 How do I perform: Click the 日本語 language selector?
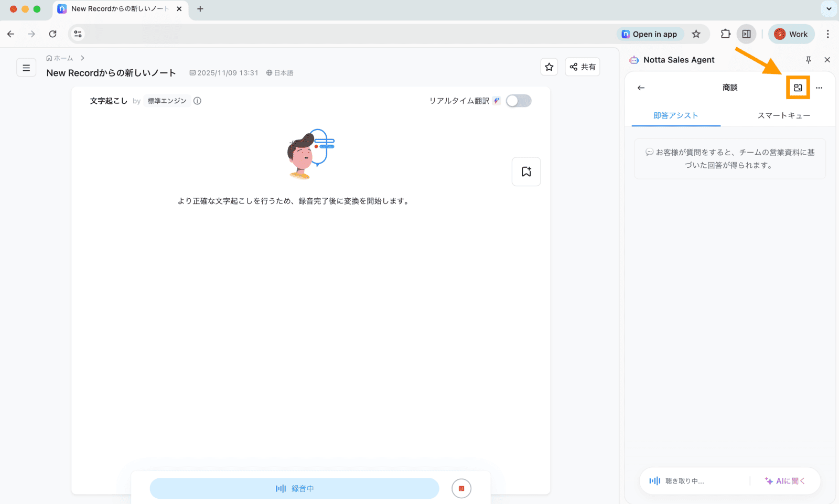(x=279, y=73)
